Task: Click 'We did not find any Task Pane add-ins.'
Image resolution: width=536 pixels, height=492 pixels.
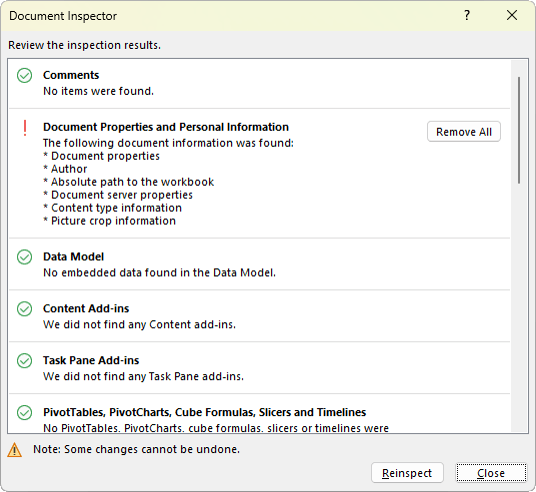Action: point(143,377)
